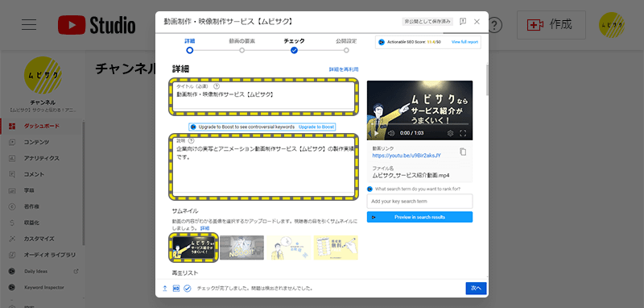This screenshot has height=308, width=644.
Task: Click Preview in search results button
Action: pyautogui.click(x=419, y=217)
